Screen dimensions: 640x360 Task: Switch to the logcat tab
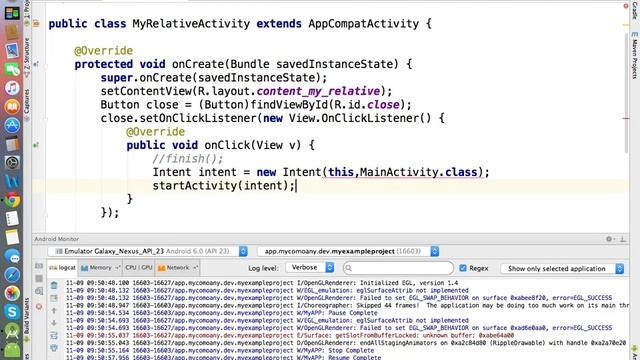click(62, 268)
